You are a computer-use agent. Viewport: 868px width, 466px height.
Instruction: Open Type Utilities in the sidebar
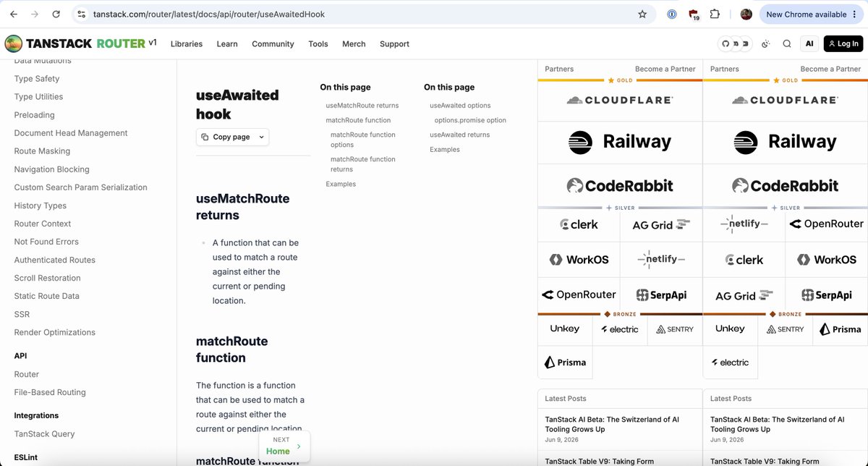click(38, 97)
